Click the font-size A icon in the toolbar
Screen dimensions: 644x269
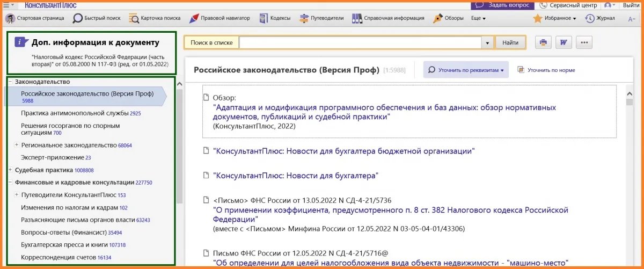click(x=632, y=19)
